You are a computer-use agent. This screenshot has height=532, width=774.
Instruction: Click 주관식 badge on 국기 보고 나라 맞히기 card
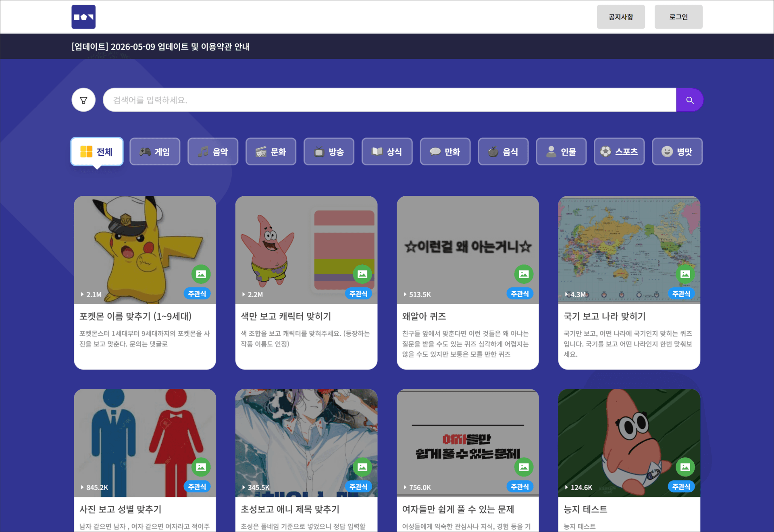click(x=681, y=294)
